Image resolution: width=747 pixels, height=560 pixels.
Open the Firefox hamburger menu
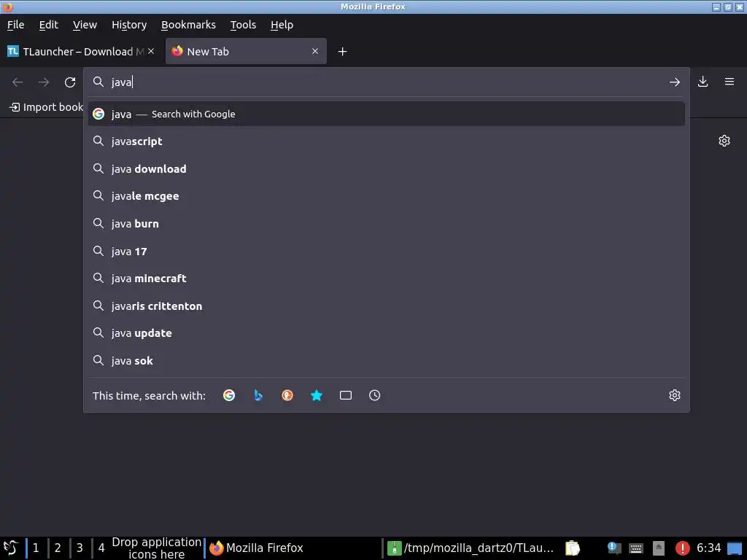[729, 82]
